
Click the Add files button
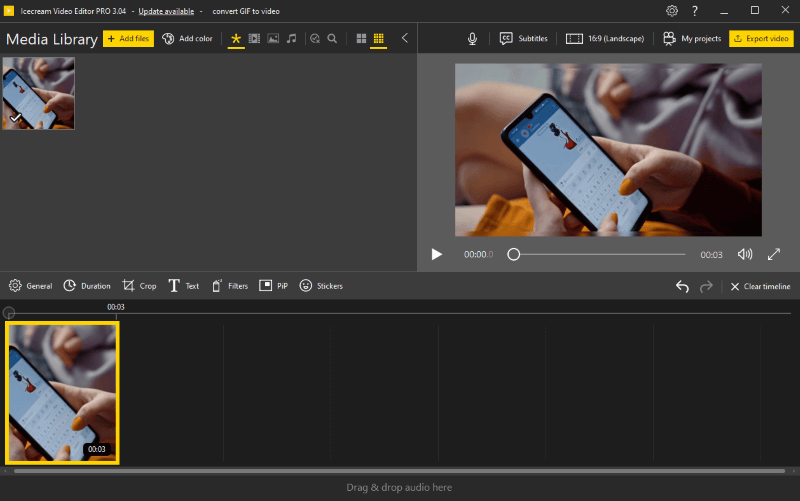click(x=128, y=39)
